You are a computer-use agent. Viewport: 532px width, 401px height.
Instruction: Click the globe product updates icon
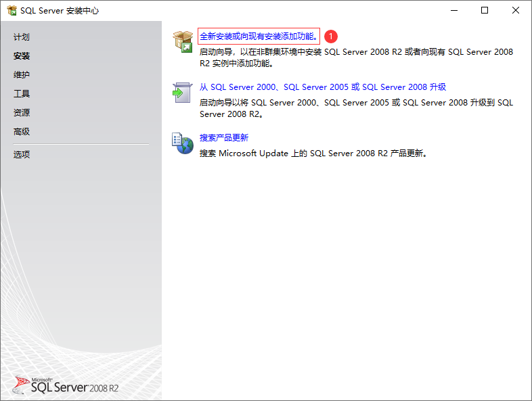pyautogui.click(x=183, y=143)
